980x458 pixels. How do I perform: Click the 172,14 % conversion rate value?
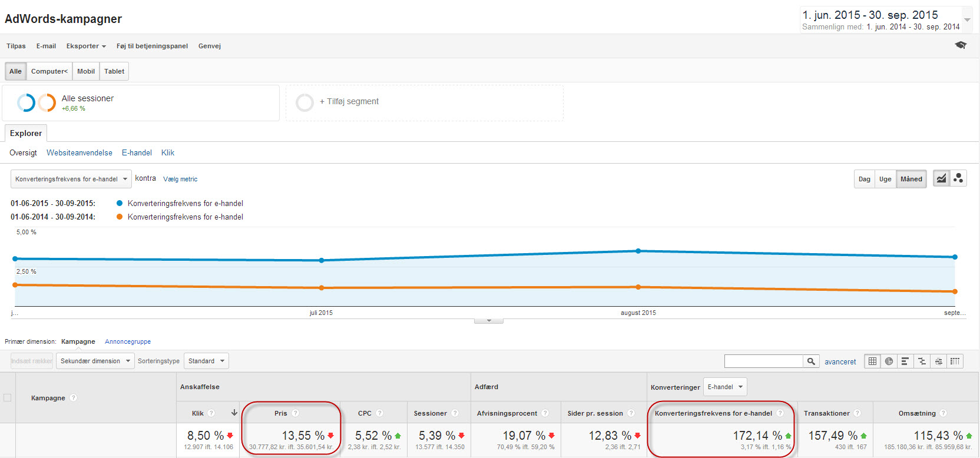click(757, 436)
